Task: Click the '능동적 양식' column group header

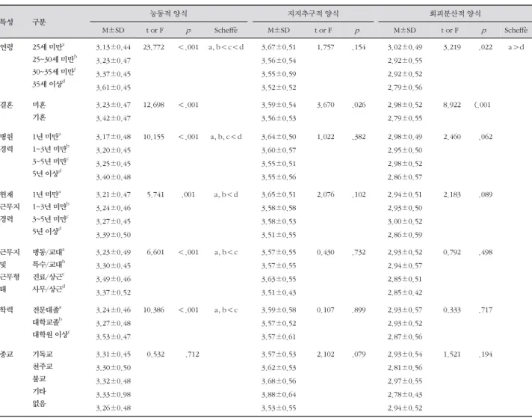Action: 169,13
